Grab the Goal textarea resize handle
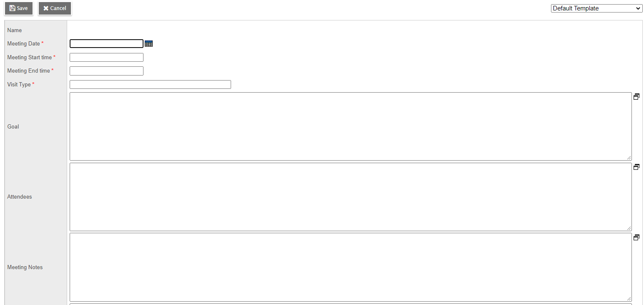The image size is (644, 305). click(x=629, y=158)
